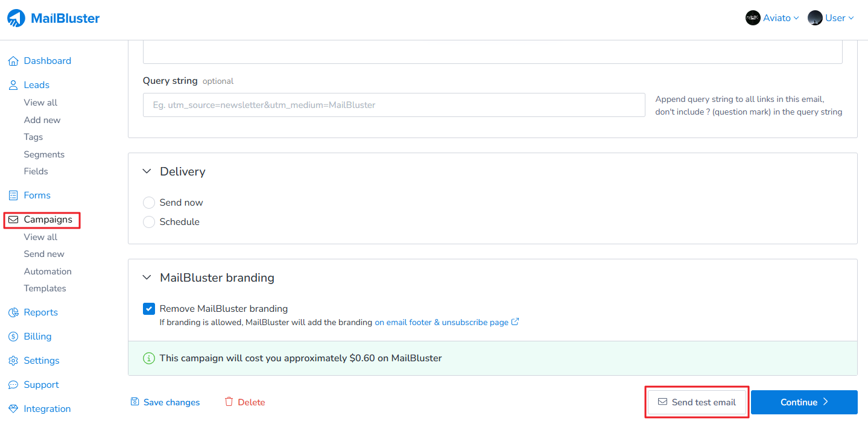868x424 pixels.
Task: Click the Delete trash icon
Action: click(x=229, y=402)
